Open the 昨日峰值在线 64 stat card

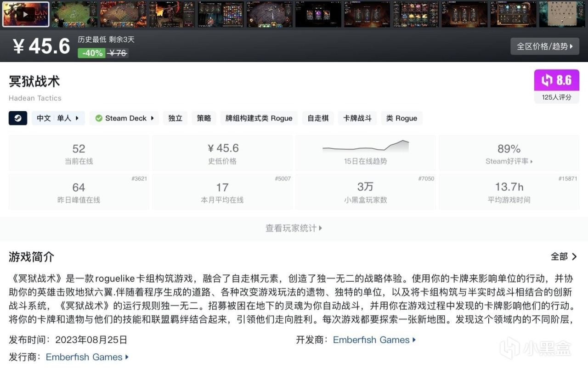coord(79,192)
